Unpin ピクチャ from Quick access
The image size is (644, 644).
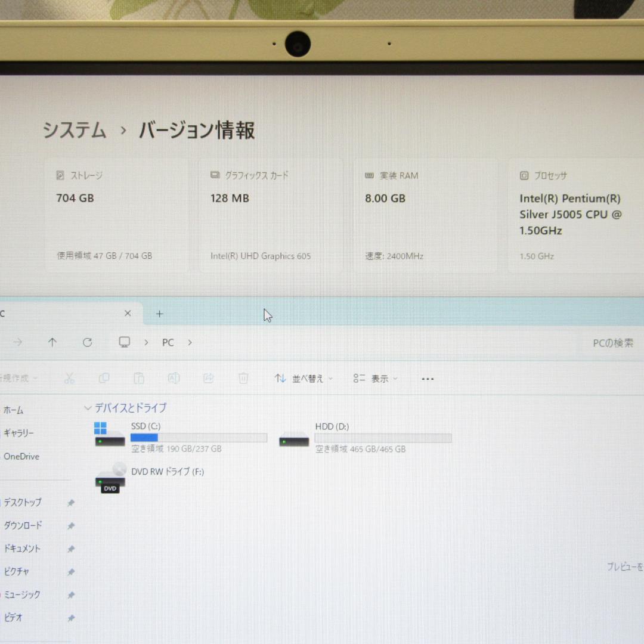(71, 571)
